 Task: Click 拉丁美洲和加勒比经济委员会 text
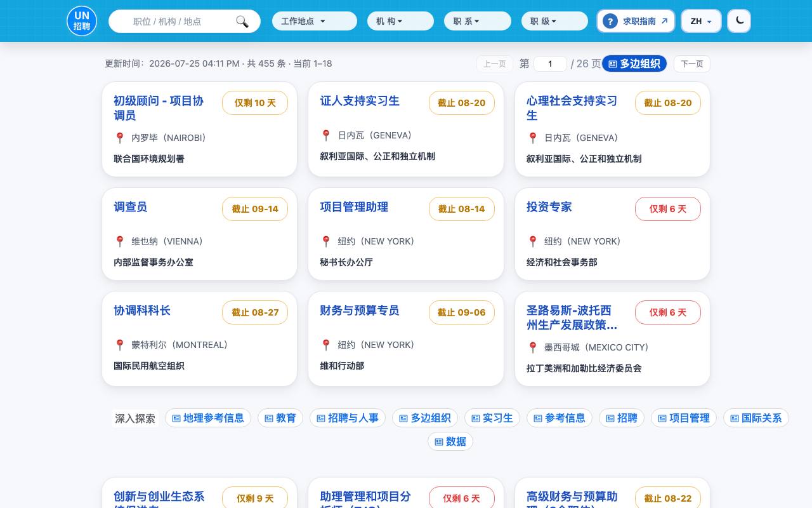coord(584,368)
